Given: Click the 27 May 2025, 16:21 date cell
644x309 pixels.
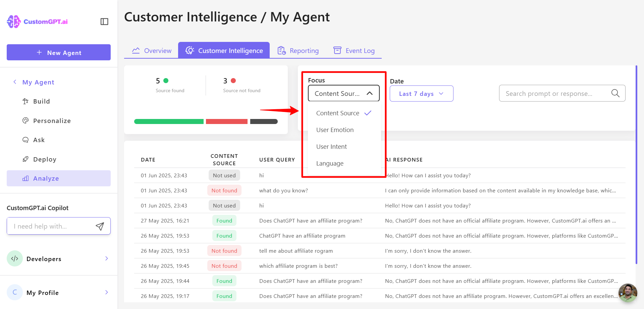Looking at the screenshot, I should coord(165,221).
